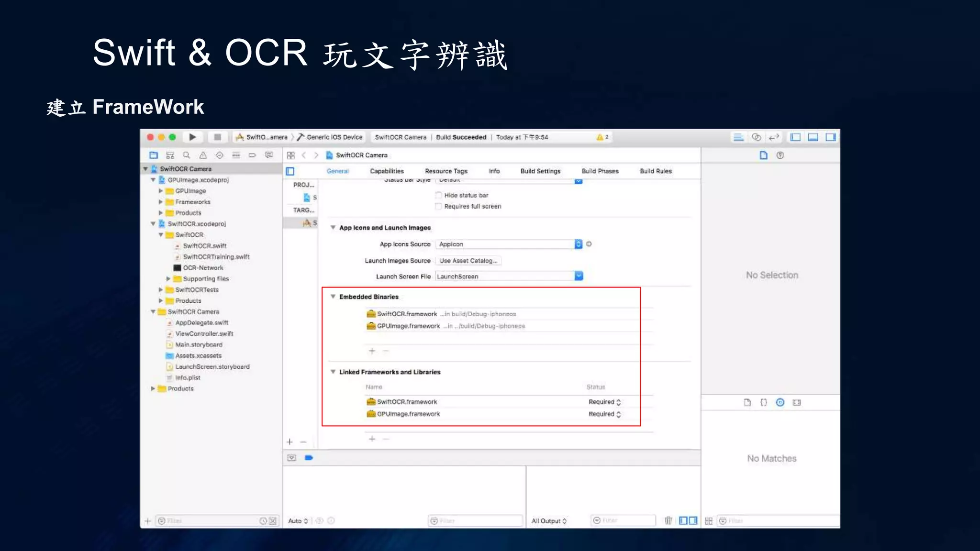Open the Project navigator folder icon
The image size is (980, 551).
tap(154, 155)
